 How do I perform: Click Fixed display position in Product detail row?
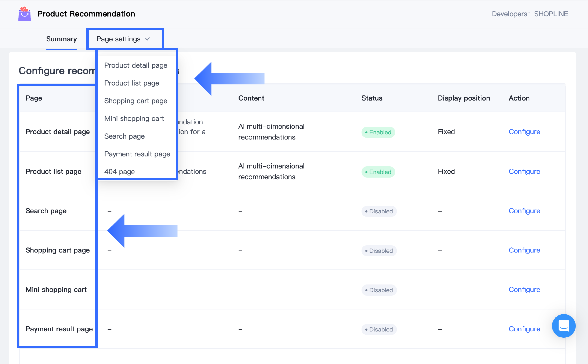pyautogui.click(x=446, y=132)
